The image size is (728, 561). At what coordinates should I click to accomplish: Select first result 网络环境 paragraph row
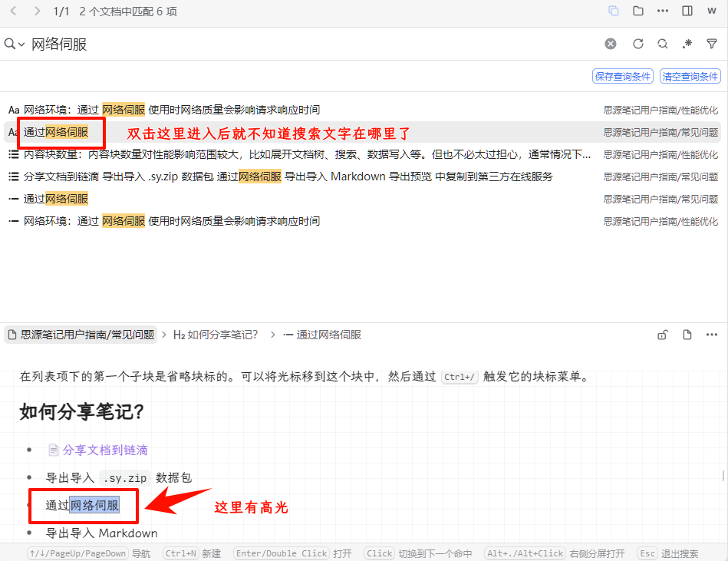362,110
